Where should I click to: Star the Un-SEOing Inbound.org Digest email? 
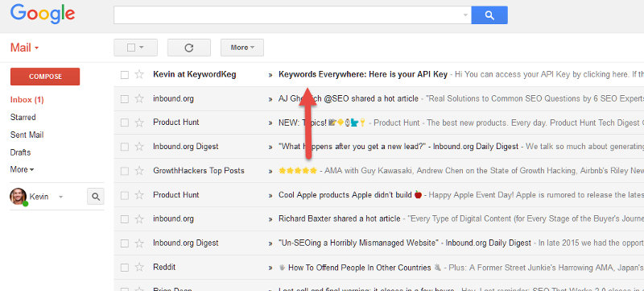[139, 243]
